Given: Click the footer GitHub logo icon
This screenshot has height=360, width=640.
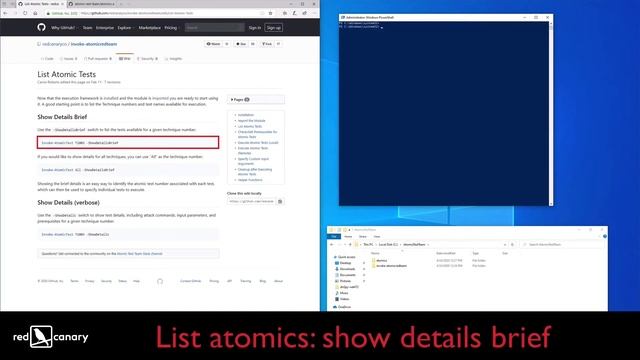Looking at the screenshot, I should click(160, 281).
